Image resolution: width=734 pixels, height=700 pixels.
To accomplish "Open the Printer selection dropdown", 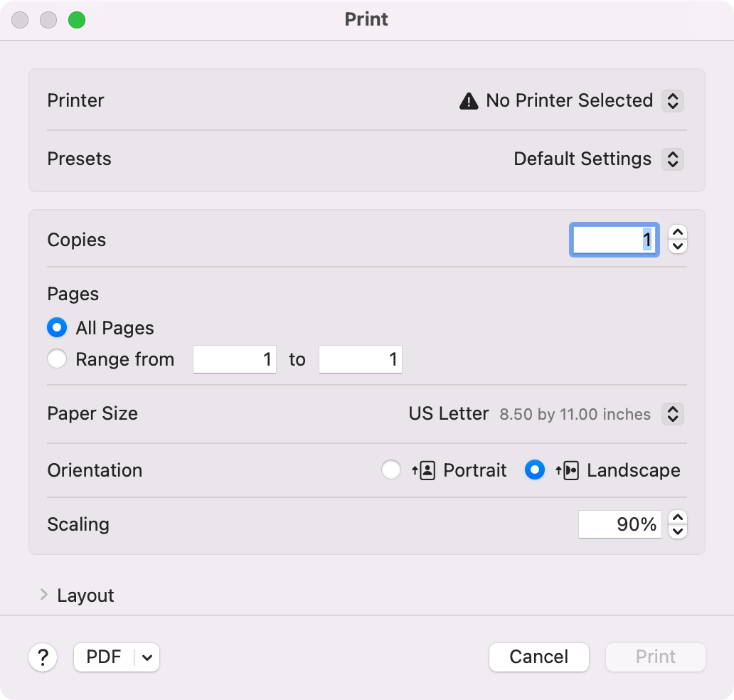I will 672,101.
